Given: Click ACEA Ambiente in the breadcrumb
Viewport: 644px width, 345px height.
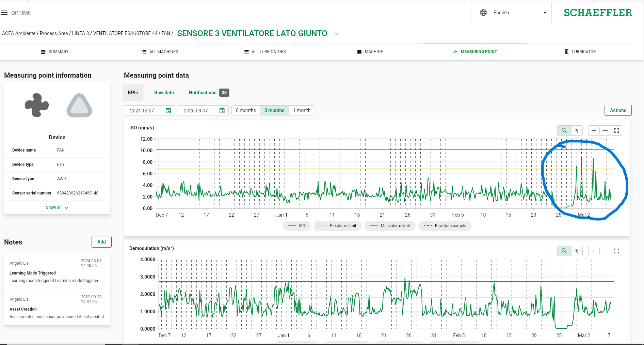Looking at the screenshot, I should pos(19,33).
